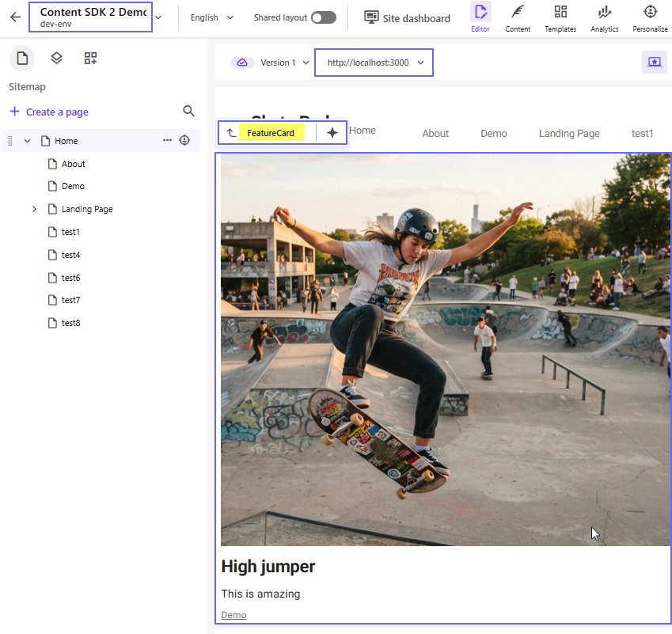
Task: Click the Home link in page navigation
Action: [x=363, y=131]
